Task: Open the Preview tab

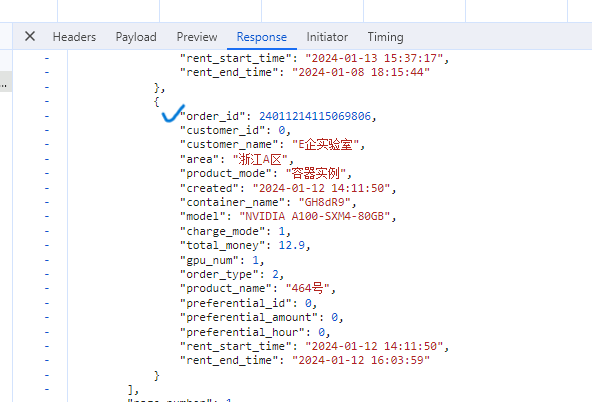Action: coord(197,37)
